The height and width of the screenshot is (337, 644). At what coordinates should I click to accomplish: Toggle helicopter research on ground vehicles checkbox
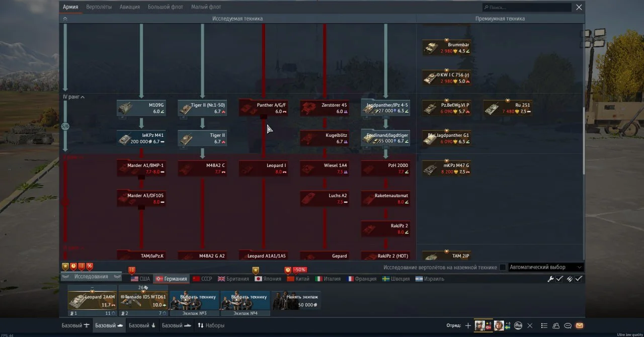point(503,267)
